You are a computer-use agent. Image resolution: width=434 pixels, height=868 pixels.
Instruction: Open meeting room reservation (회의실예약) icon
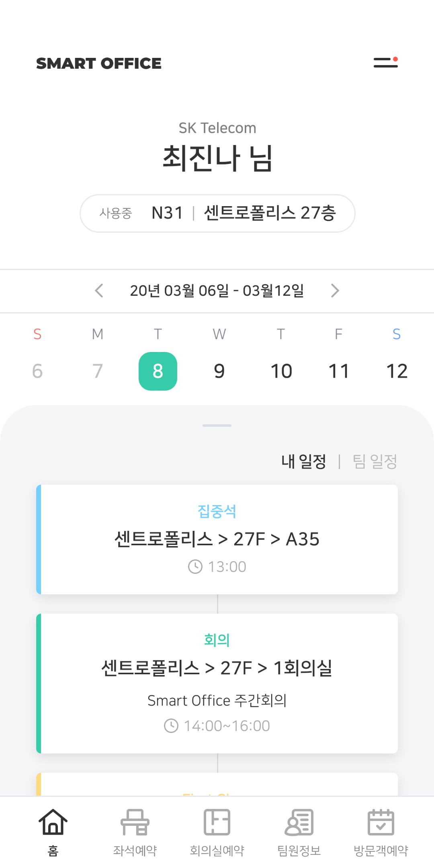coord(217,822)
